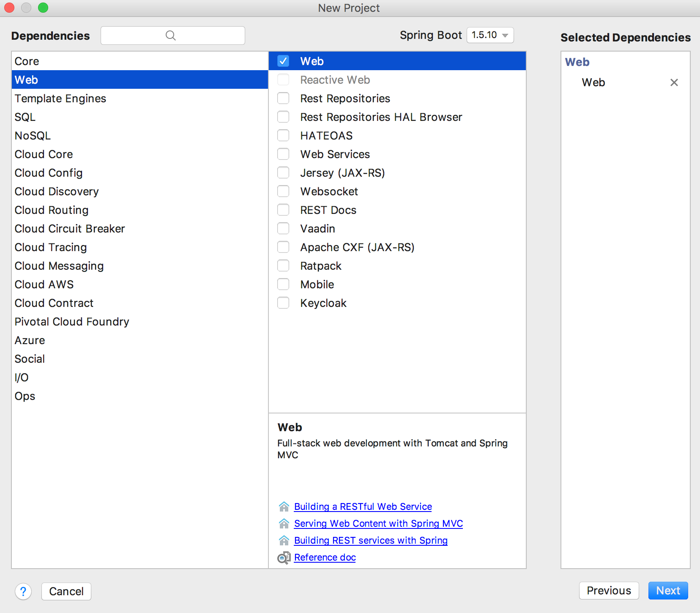Uncheck the Web dependency checkbox
Image resolution: width=700 pixels, height=613 pixels.
(x=283, y=61)
